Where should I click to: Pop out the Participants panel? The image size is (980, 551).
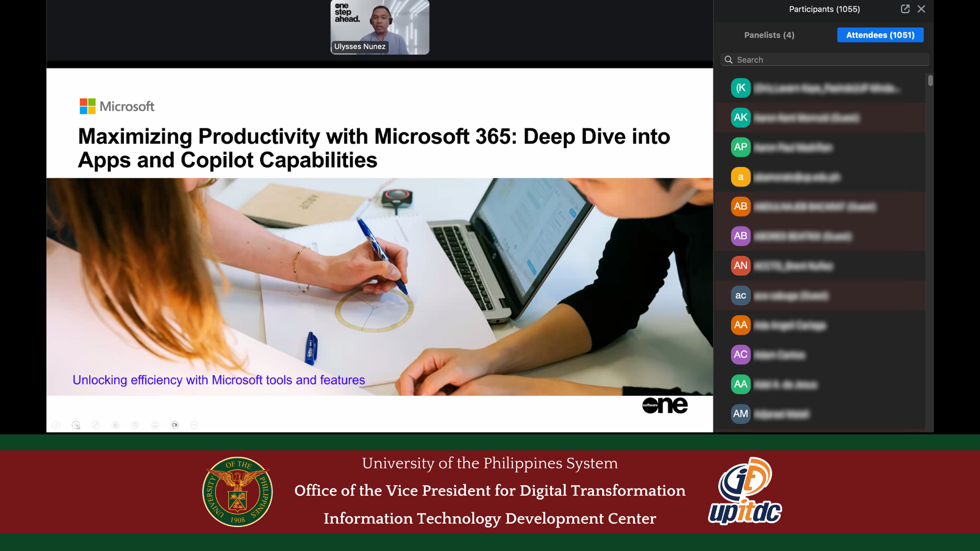click(905, 9)
